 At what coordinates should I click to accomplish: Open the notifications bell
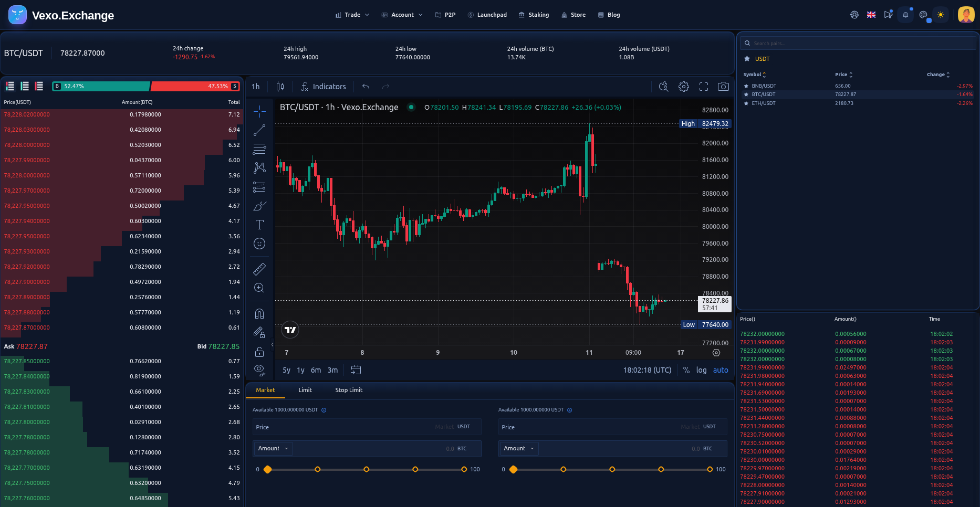point(905,15)
